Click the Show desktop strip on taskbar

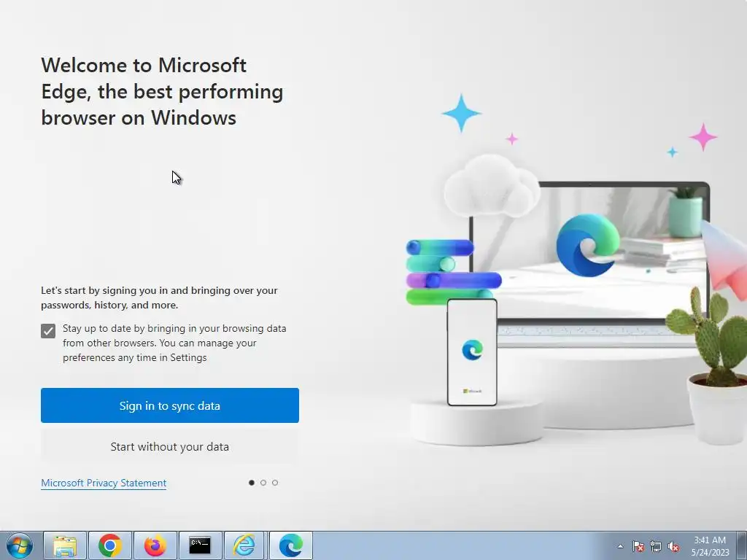pos(743,545)
